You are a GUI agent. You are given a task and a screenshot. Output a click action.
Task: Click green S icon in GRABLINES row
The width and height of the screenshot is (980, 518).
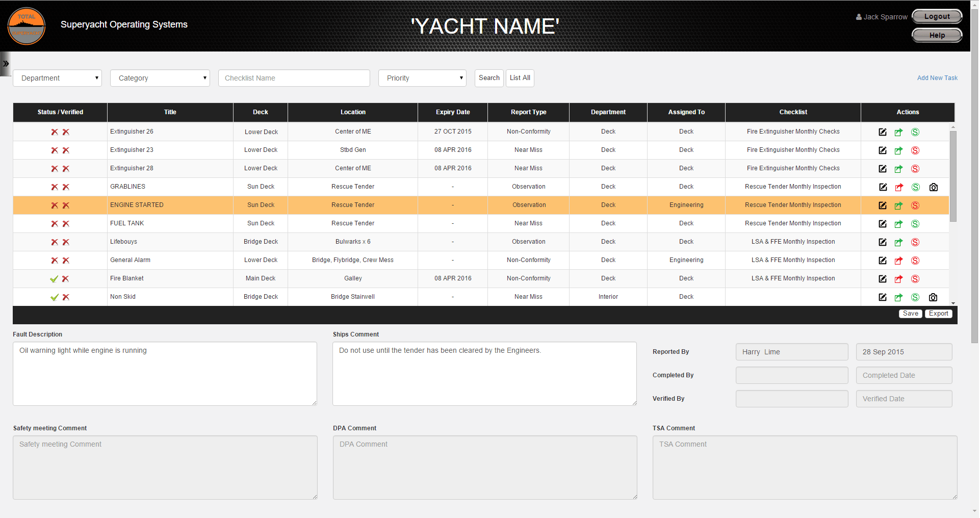pyautogui.click(x=916, y=187)
